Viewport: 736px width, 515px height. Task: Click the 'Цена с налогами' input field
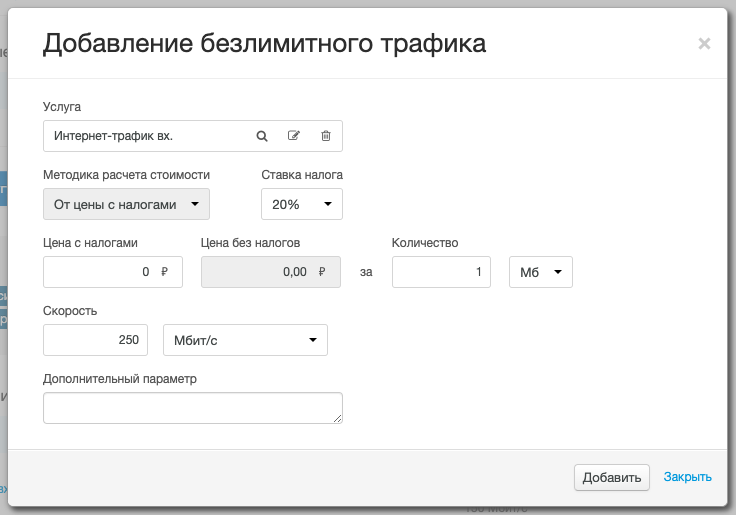[113, 272]
